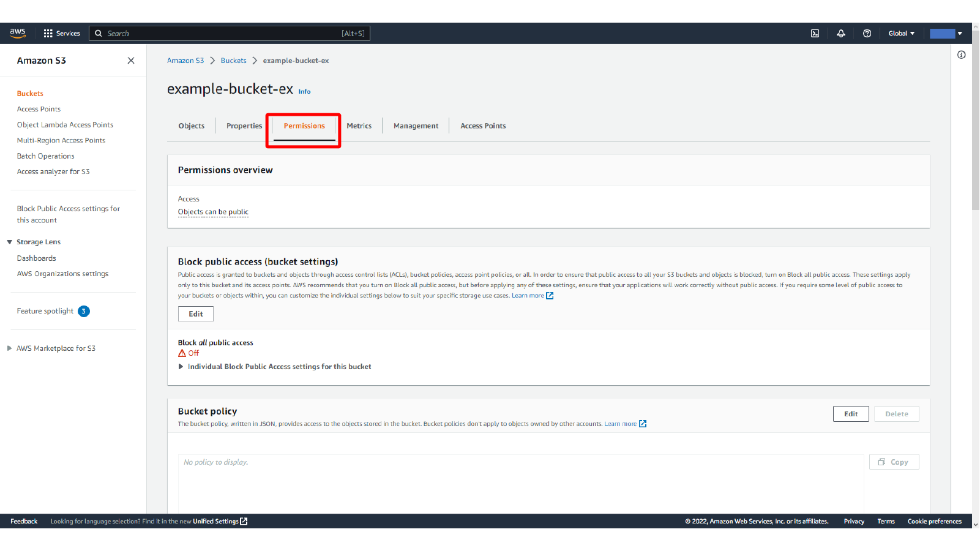Image resolution: width=980 pixels, height=551 pixels.
Task: Open the info panel icon at right
Action: pyautogui.click(x=962, y=55)
